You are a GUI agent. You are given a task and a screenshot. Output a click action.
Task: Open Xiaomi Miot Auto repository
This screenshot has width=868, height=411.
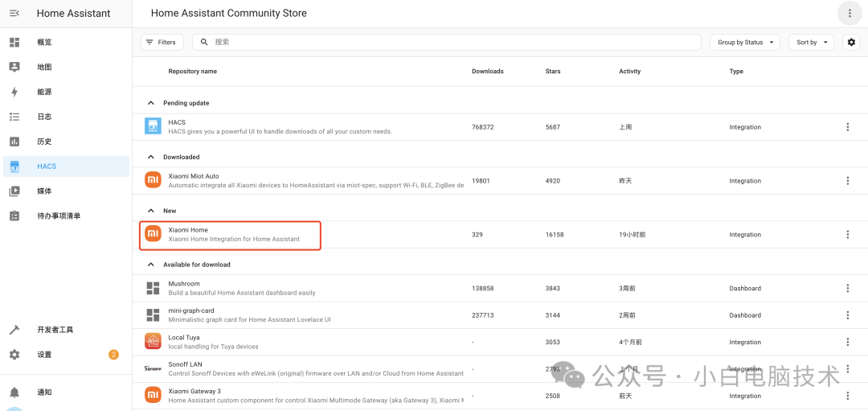pos(500,181)
